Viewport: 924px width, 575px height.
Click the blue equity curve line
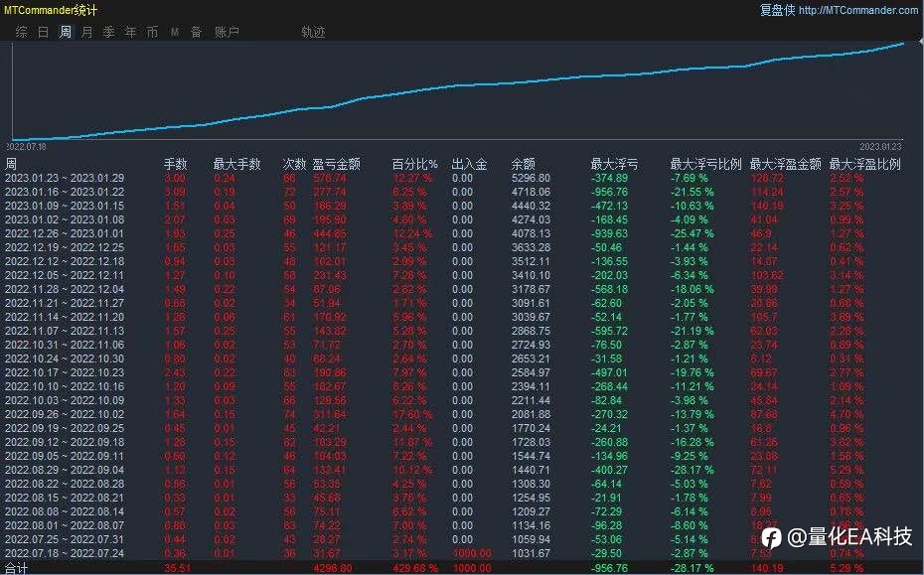[x=460, y=85]
